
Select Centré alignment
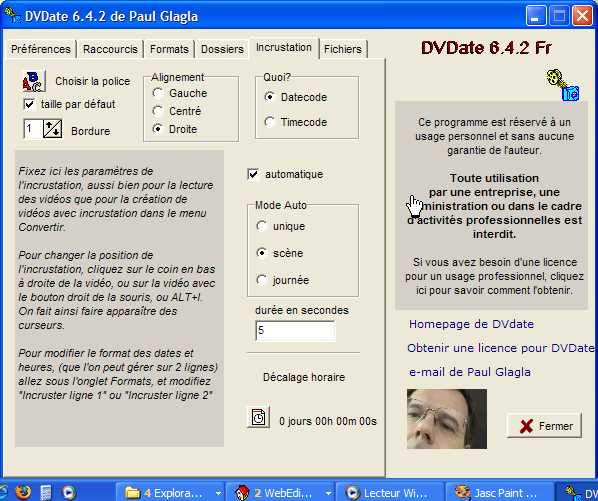(157, 111)
